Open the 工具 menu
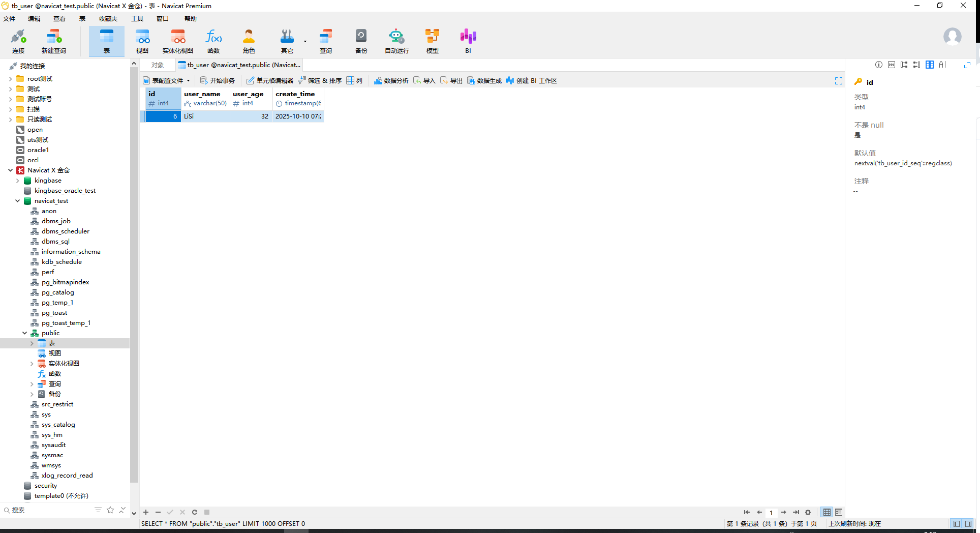 click(x=137, y=19)
